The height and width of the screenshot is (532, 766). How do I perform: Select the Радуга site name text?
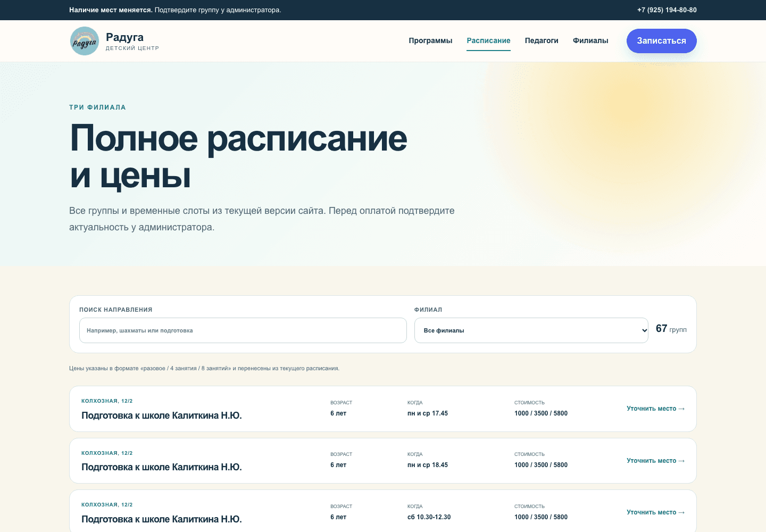pos(124,37)
